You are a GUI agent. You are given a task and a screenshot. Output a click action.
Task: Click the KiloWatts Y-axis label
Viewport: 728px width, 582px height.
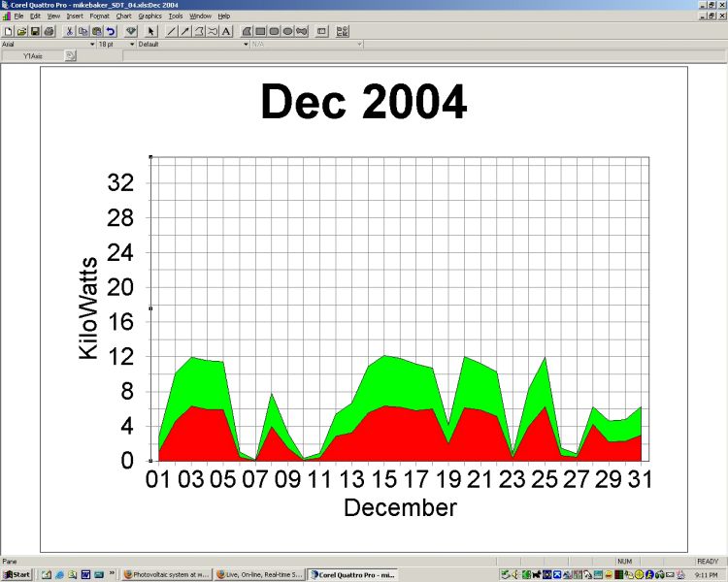tap(88, 308)
